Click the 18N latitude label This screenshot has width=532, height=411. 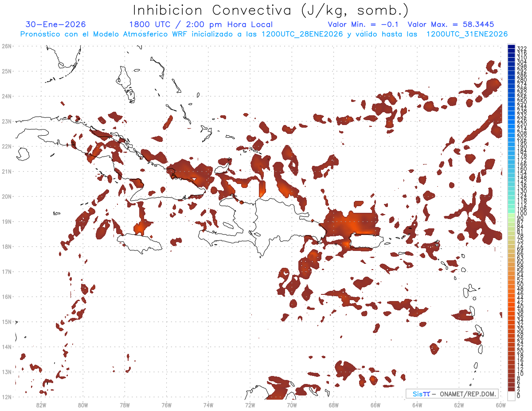[7, 247]
